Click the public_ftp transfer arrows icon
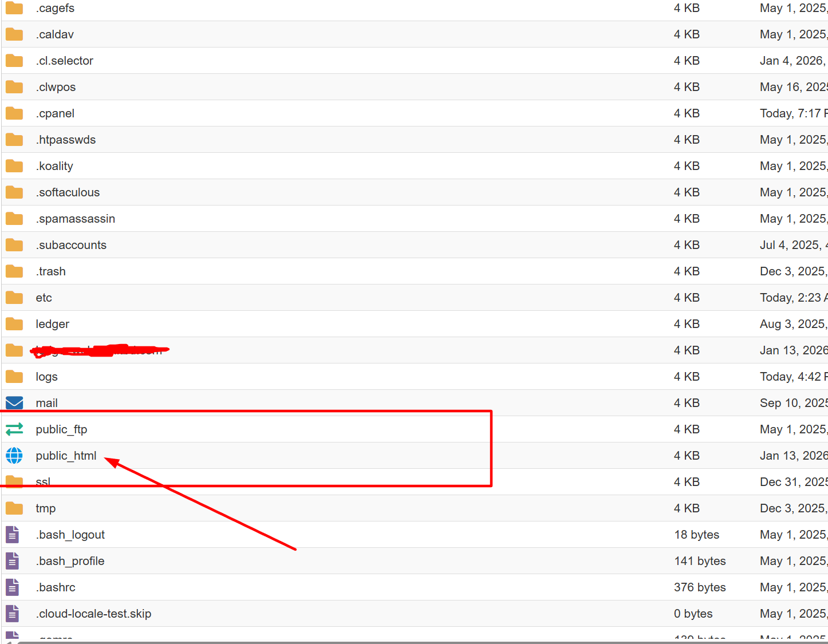The image size is (828, 644). tap(14, 429)
